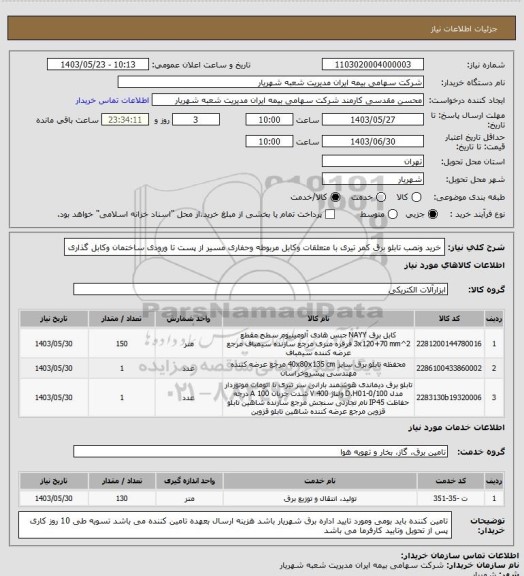Click the 40x80x135 cm enclosure item name cell
Image resolution: width=524 pixels, height=576 pixels.
click(x=318, y=368)
